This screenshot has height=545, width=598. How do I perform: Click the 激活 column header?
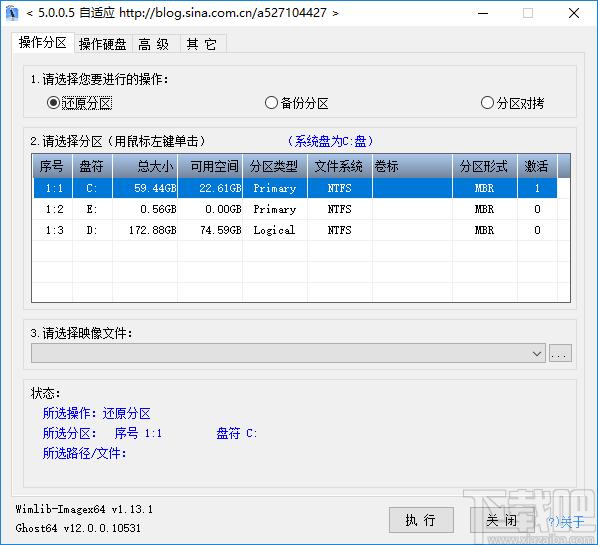click(x=537, y=166)
